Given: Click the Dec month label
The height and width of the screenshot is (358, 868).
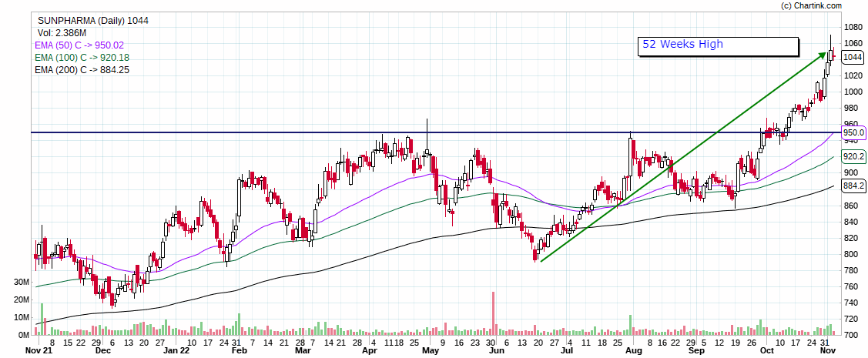Looking at the screenshot, I should (x=102, y=351).
